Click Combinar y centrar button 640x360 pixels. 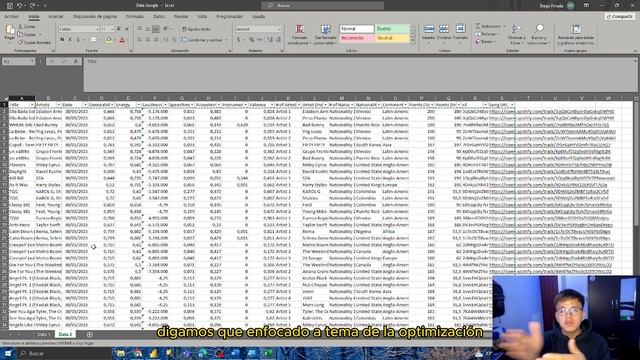(x=202, y=40)
